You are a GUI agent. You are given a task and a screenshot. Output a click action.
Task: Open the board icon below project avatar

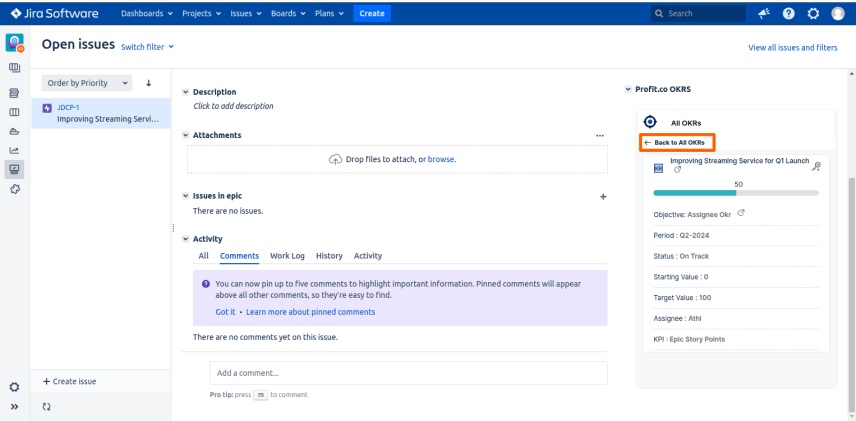(x=15, y=68)
